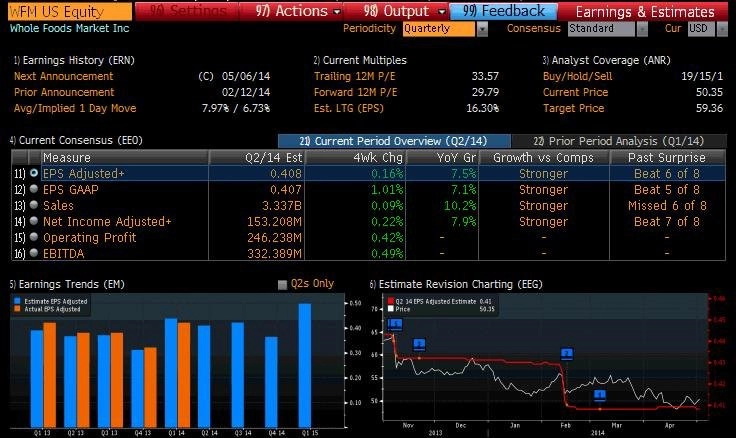Click the 1.01% four-week change value

tap(387, 190)
